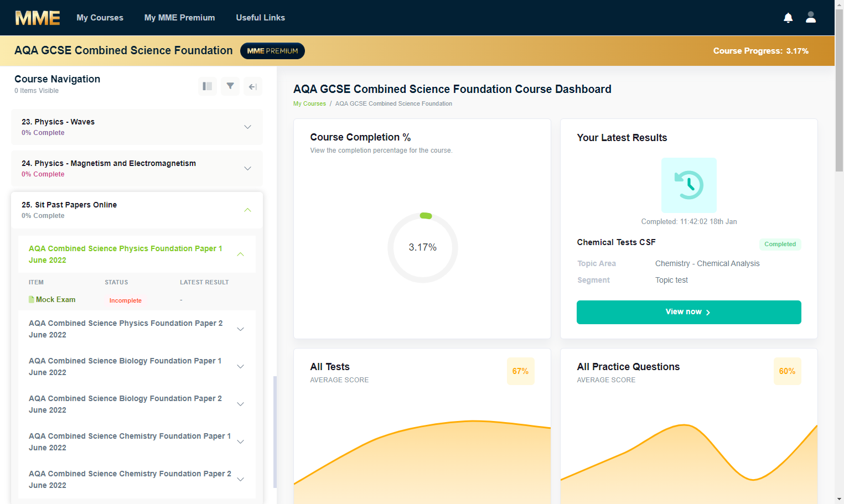Image resolution: width=844 pixels, height=504 pixels.
Task: Click the circular 3.17% completion gauge
Action: 423,247
